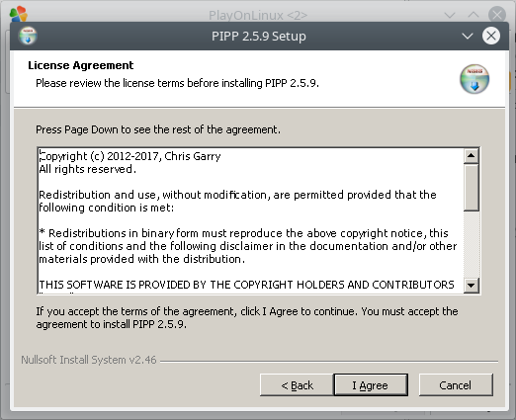This screenshot has width=516, height=420.
Task: Go back with the Back button
Action: 297,384
